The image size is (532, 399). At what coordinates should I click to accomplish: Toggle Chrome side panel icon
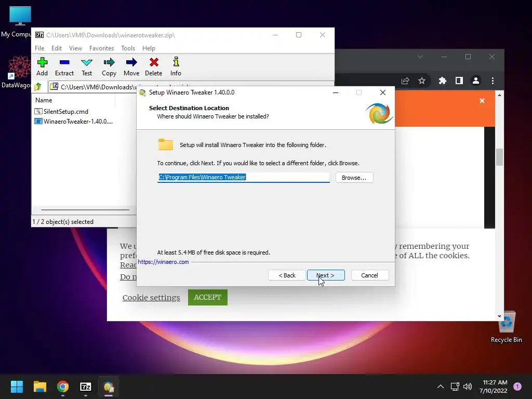(x=459, y=81)
